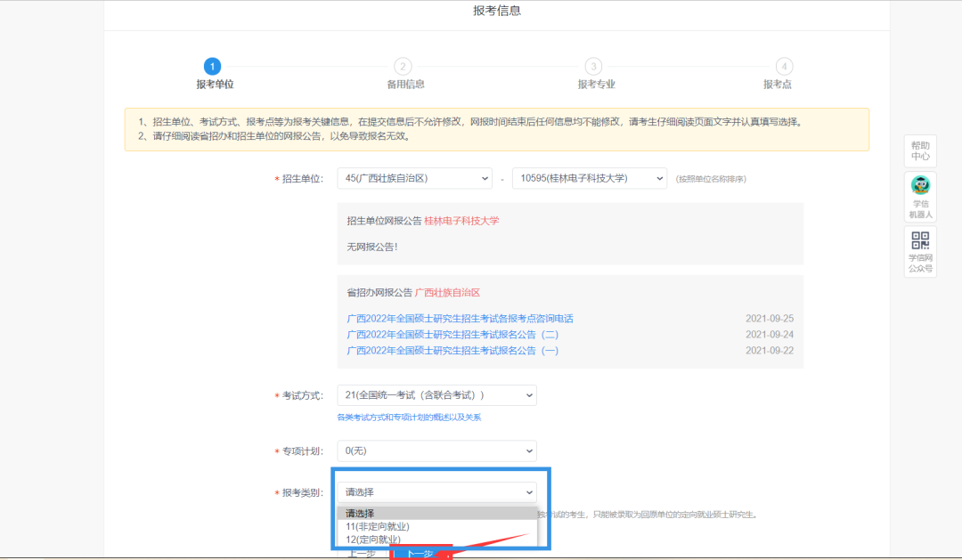The image size is (962, 560).
Task: Click the note (按照单位名称排序)
Action: (x=711, y=179)
